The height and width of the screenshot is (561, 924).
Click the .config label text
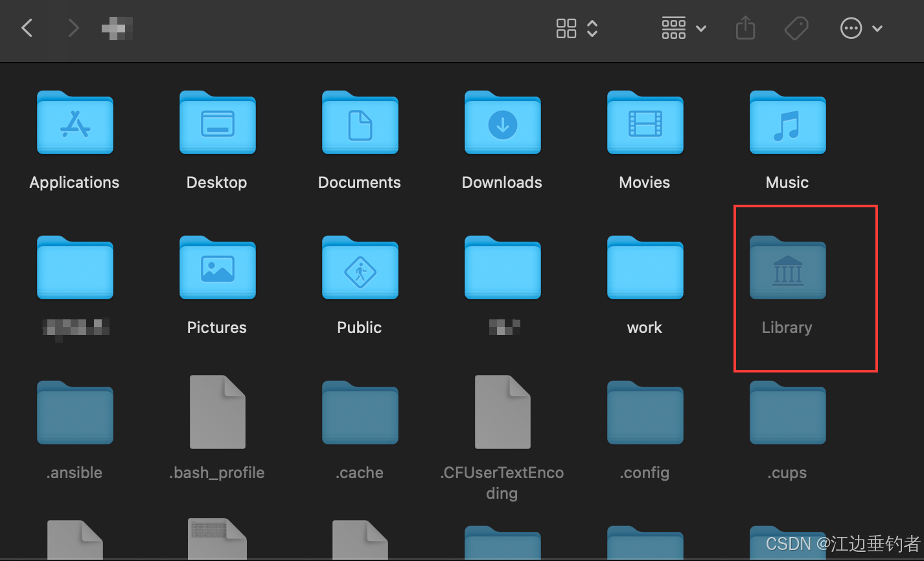point(645,474)
